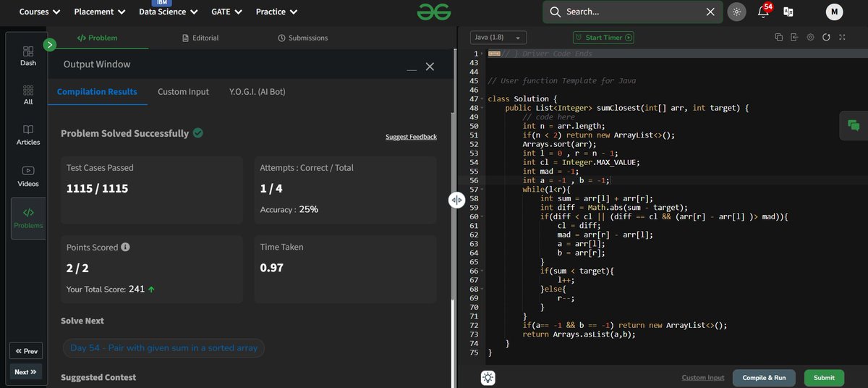Click the green check mark beside Problem Solved
Screen dimensions: 868x388
pos(197,133)
